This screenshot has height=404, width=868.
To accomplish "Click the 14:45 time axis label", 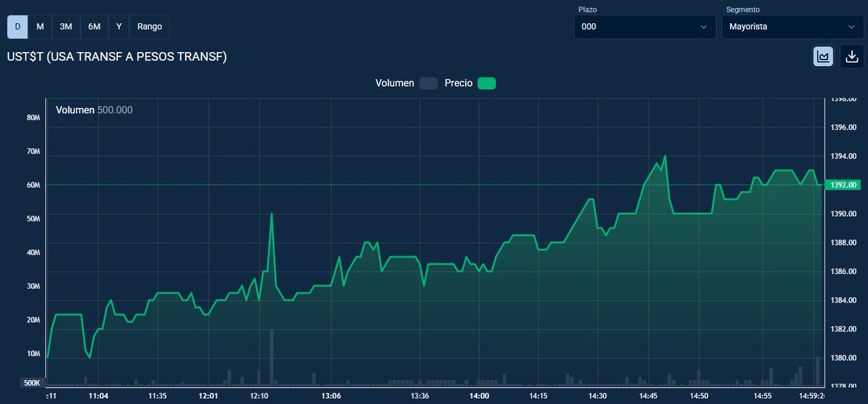I will pyautogui.click(x=649, y=396).
